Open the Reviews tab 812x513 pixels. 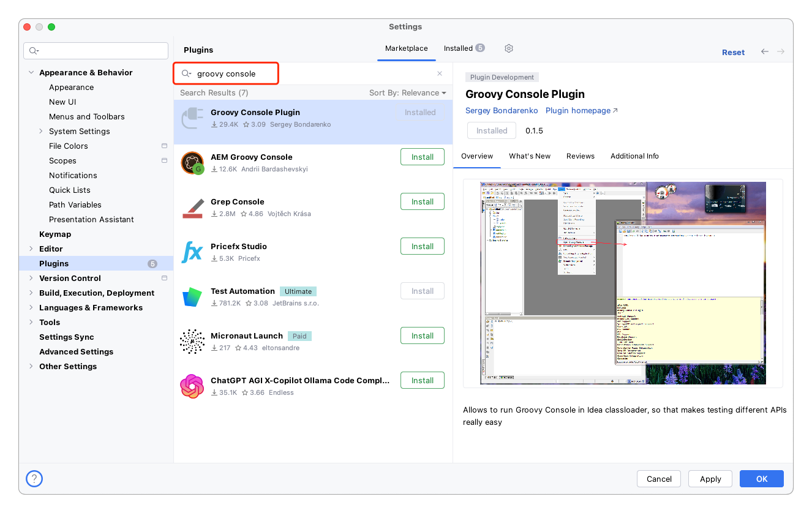[581, 156]
